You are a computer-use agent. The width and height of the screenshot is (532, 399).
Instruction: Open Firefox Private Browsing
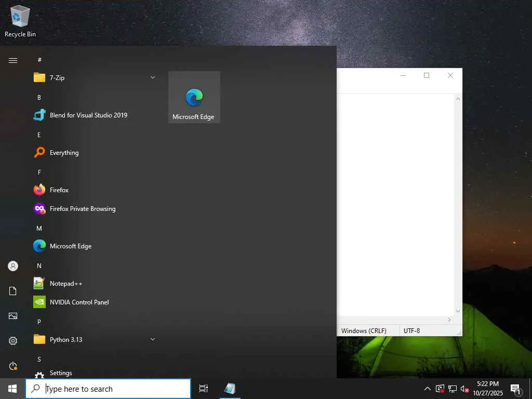click(95, 209)
